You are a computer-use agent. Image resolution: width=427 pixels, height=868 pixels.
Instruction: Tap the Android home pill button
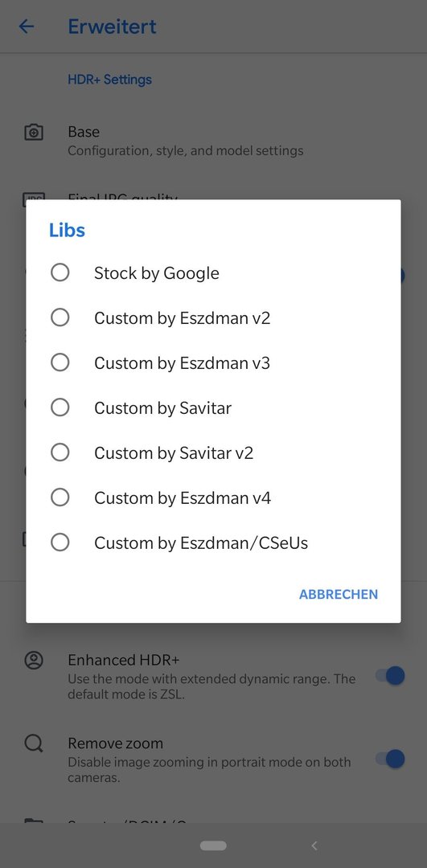(213, 845)
